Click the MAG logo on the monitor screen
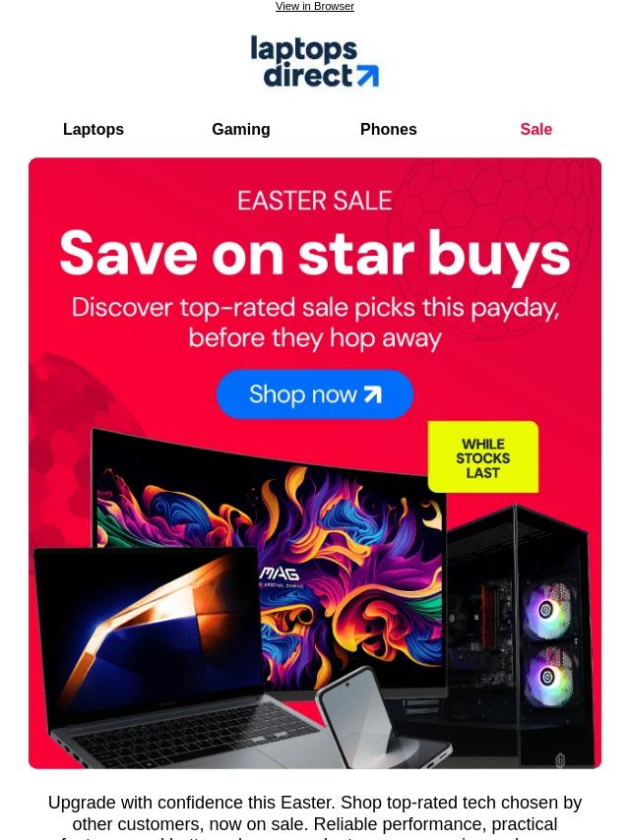The height and width of the screenshot is (840, 630). coord(279,574)
